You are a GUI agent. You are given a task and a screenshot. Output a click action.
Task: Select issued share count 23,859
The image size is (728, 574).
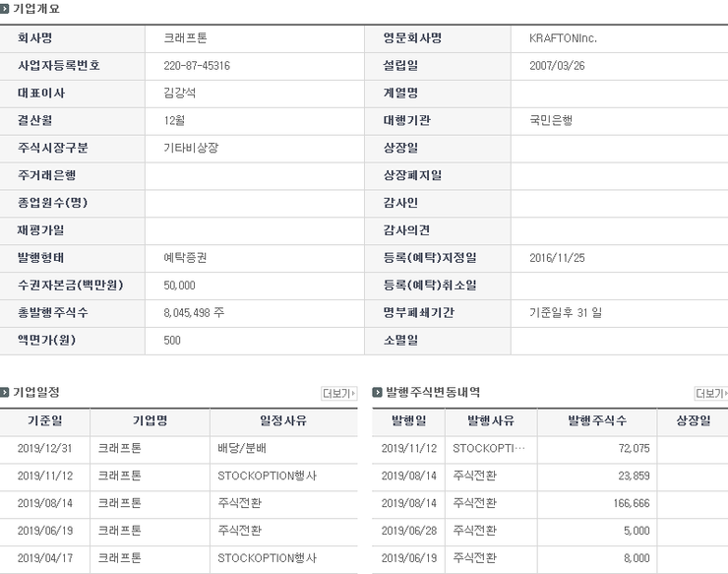(x=634, y=476)
